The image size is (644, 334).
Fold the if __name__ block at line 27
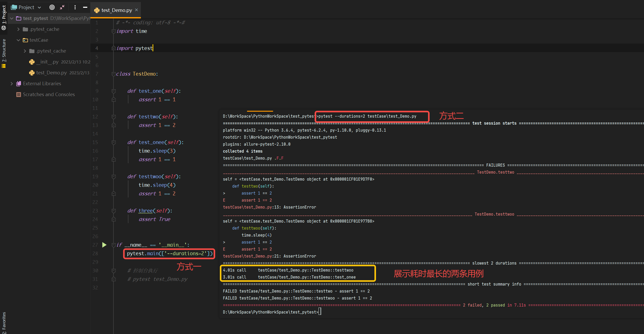pyautogui.click(x=113, y=245)
